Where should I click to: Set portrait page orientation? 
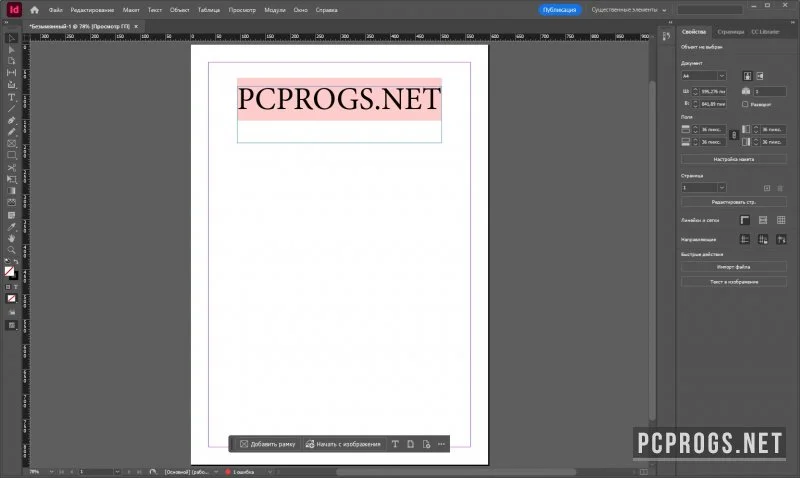[x=747, y=76]
